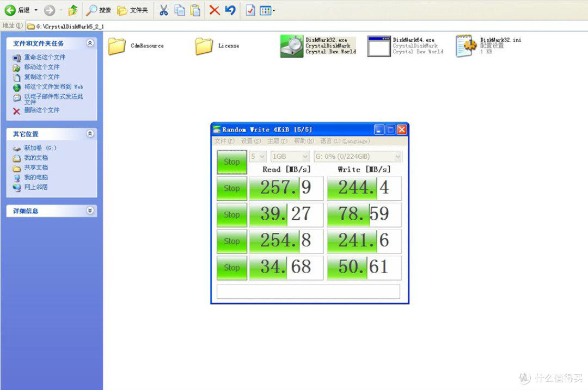Open 共享文档 location link
Screen dimensions: 588x390
pyautogui.click(x=36, y=168)
